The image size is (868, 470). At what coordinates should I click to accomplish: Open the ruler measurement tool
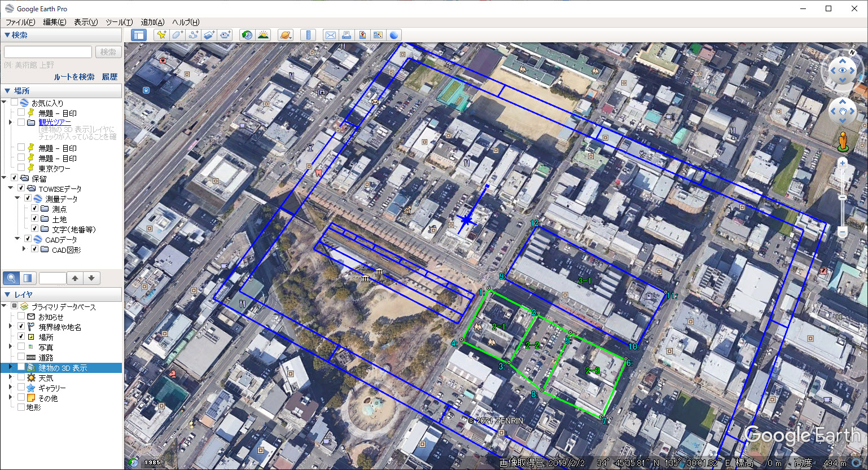308,35
